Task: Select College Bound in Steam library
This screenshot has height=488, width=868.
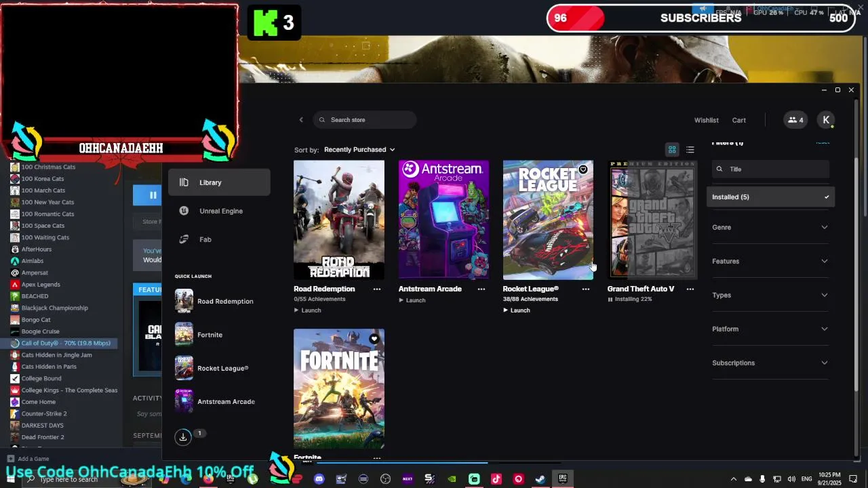Action: (x=41, y=378)
